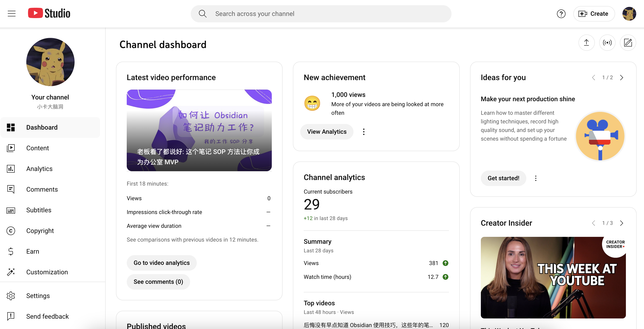
Task: Open the Earn menu item
Action: click(x=50, y=251)
